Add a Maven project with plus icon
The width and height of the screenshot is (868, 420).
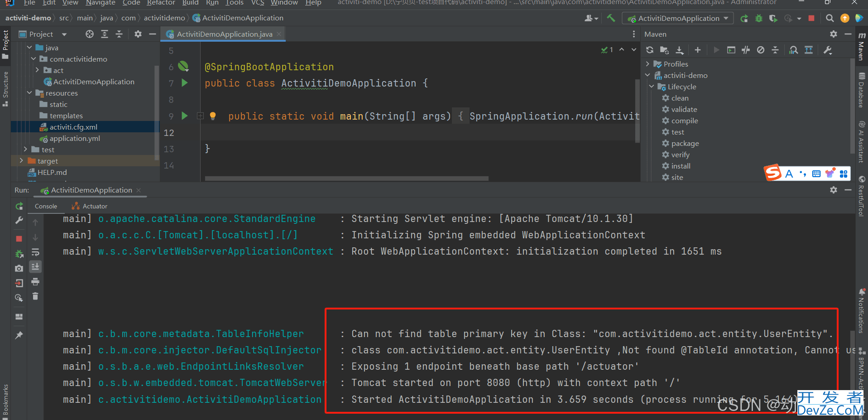tap(698, 50)
